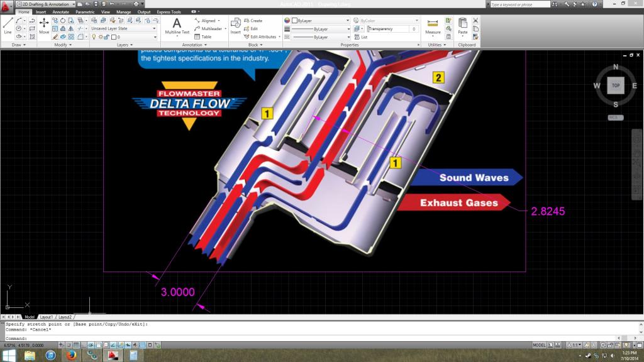Expand the Draw panel

pos(18,45)
